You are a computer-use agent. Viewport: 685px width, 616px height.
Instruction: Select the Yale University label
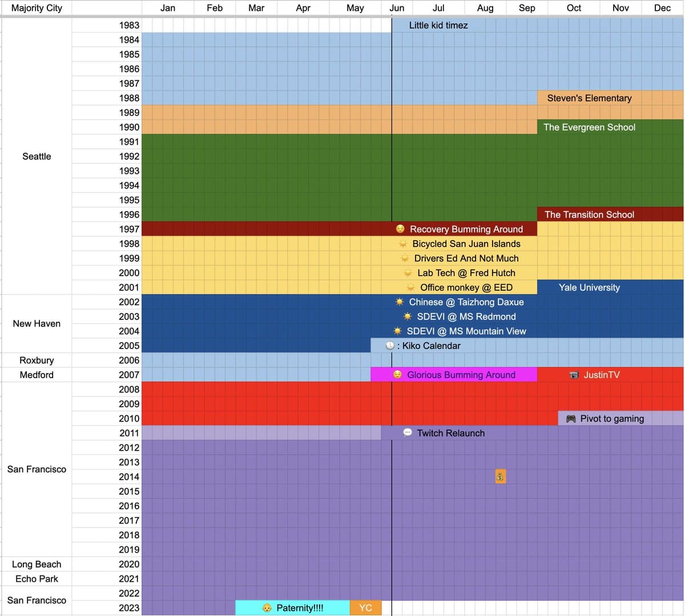[589, 287]
